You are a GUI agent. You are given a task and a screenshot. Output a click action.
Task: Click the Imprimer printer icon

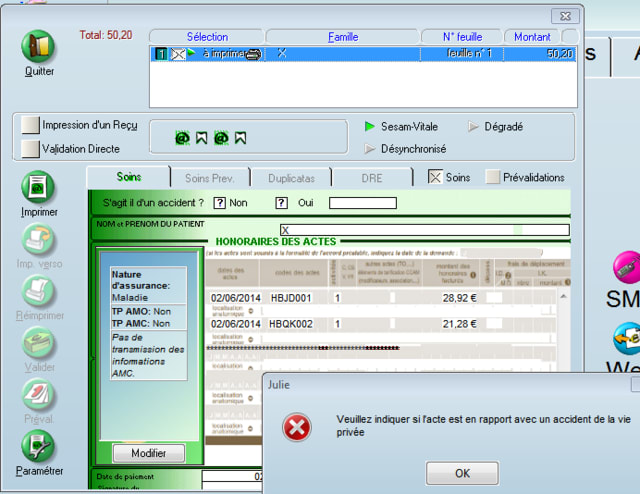tap(39, 187)
